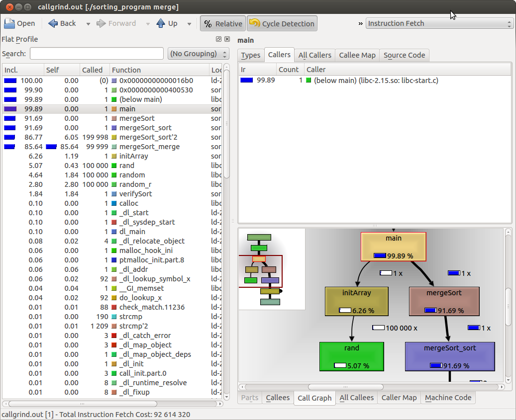
Task: Click the initArray node in call graph
Action: pyautogui.click(x=355, y=301)
